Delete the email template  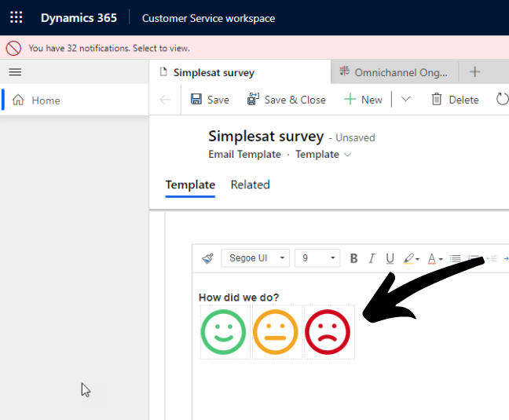click(455, 100)
